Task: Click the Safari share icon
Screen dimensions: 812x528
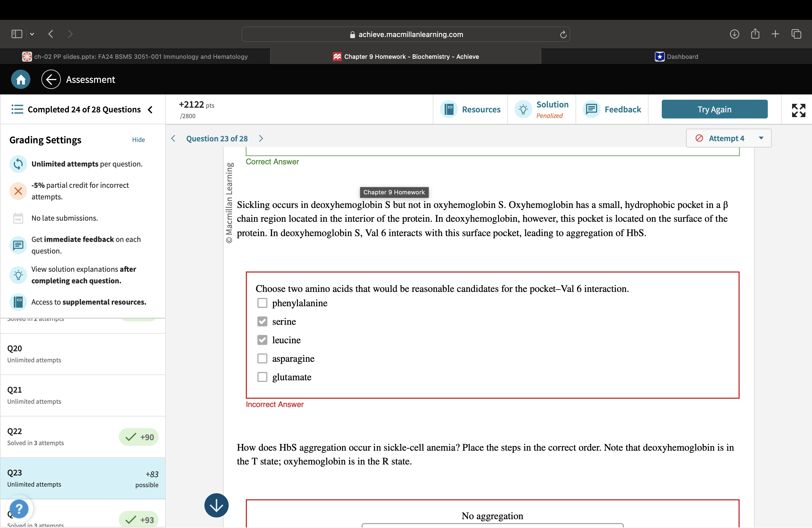Action: pos(755,34)
